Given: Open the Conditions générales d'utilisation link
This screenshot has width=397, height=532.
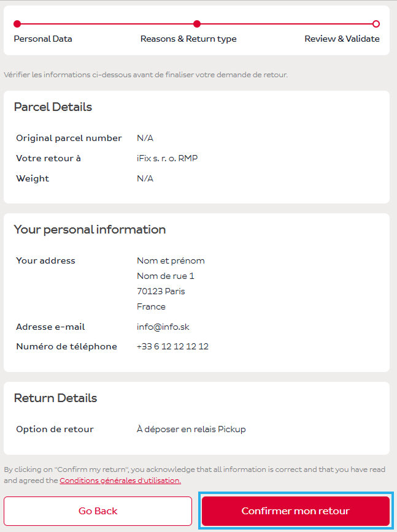Looking at the screenshot, I should (120, 481).
